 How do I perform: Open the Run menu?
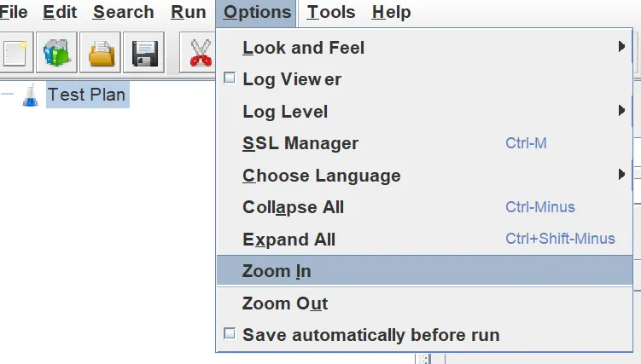pyautogui.click(x=188, y=13)
